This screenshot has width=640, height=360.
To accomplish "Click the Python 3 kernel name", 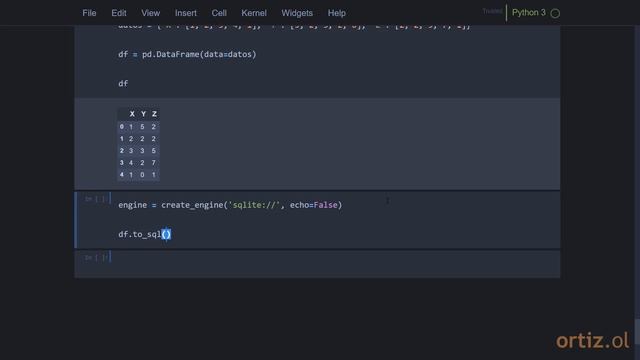I will click(529, 13).
